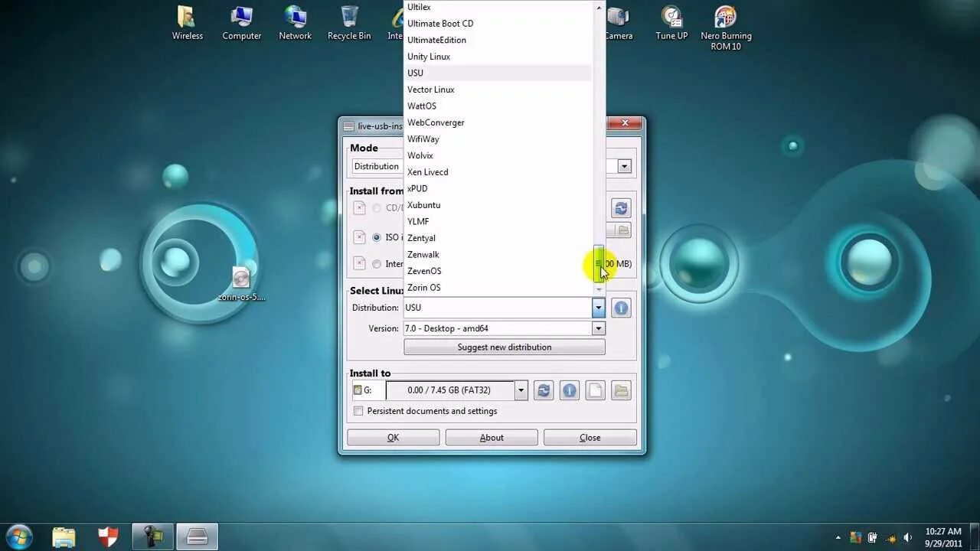The image size is (980, 551).
Task: Open distribution info icon beside USU field
Action: [x=621, y=308]
